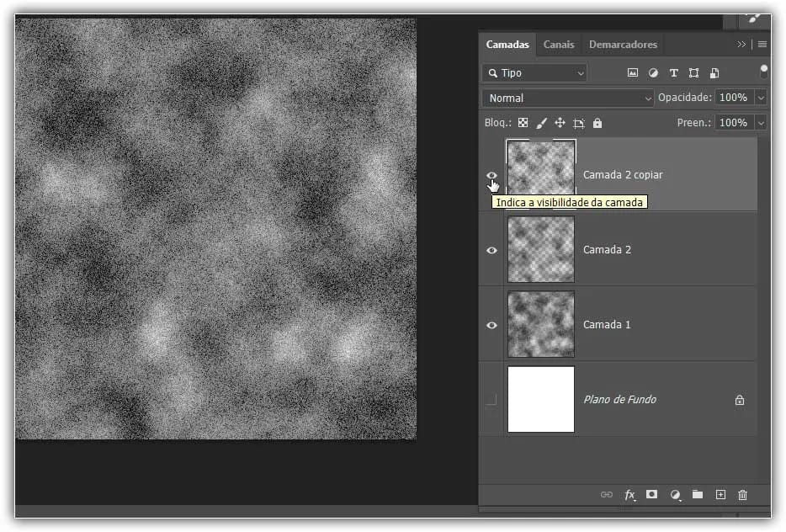Prevent auto-nesting artboard lock icon
Viewport: 786px width, 532px height.
(x=578, y=124)
